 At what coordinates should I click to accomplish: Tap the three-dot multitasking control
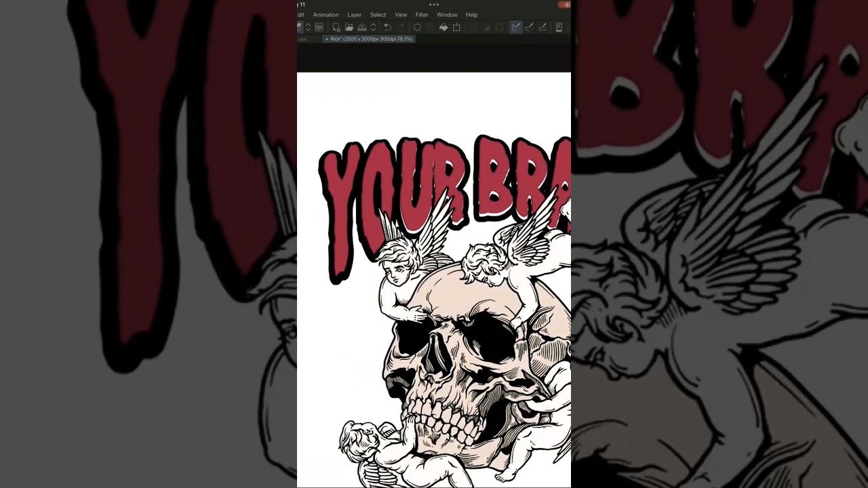(x=434, y=4)
